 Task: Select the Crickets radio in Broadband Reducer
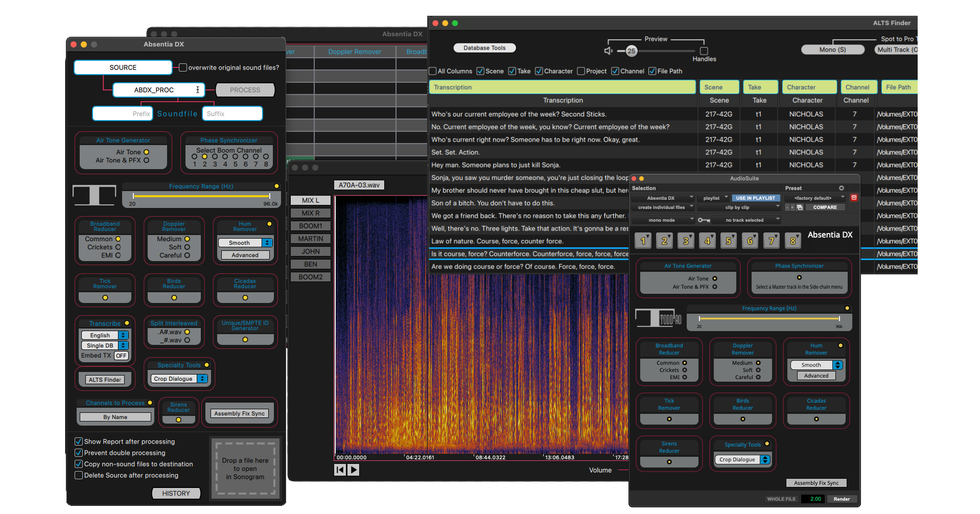coord(118,247)
